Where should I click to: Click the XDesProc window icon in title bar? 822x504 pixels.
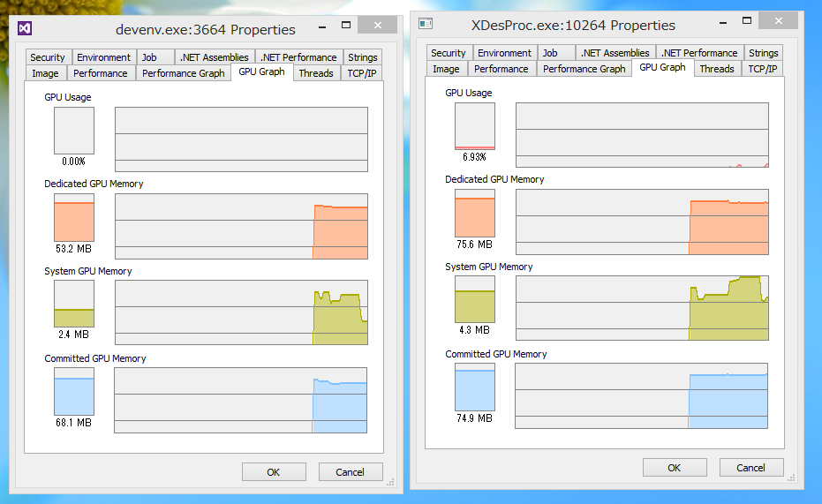[x=426, y=25]
